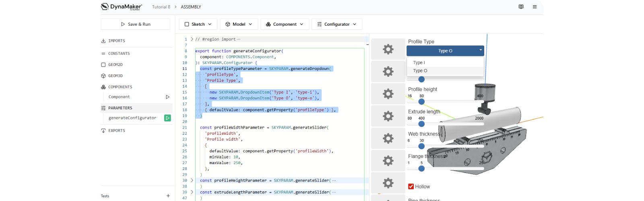Open the GEOM3D section in sidebar

point(116,76)
